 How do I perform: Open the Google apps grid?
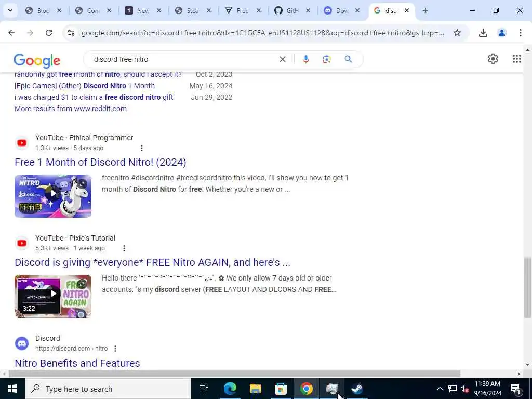click(x=516, y=59)
